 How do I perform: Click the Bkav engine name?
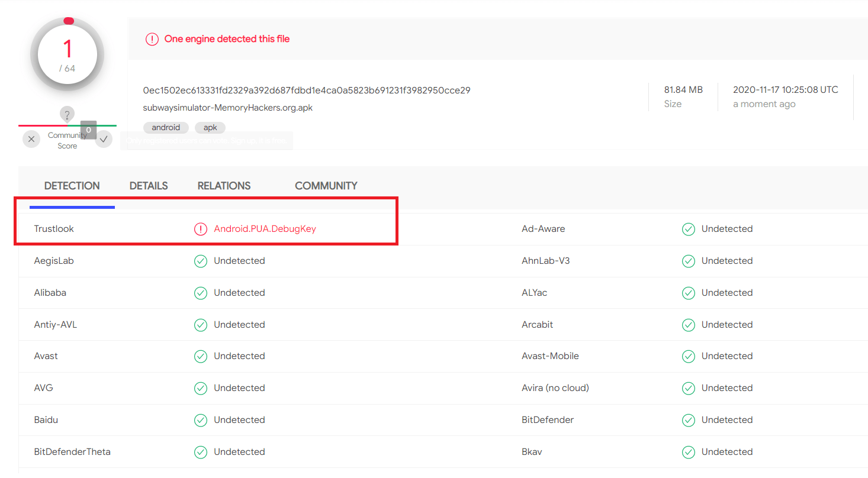532,452
